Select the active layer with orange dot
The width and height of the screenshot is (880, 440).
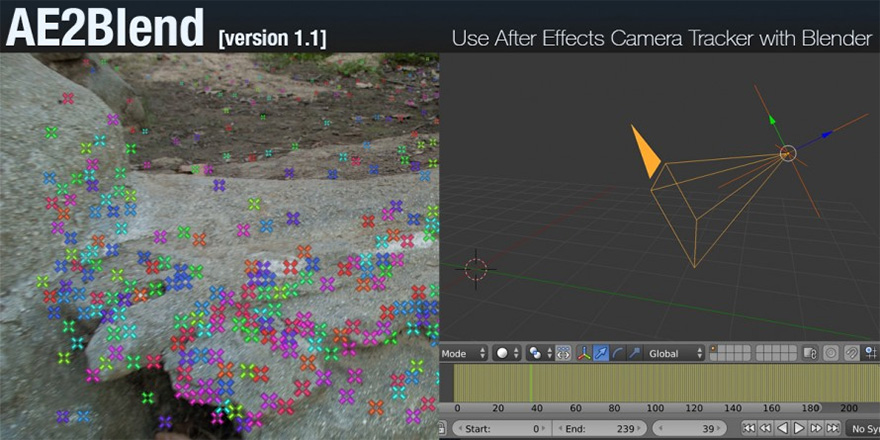[x=714, y=349]
